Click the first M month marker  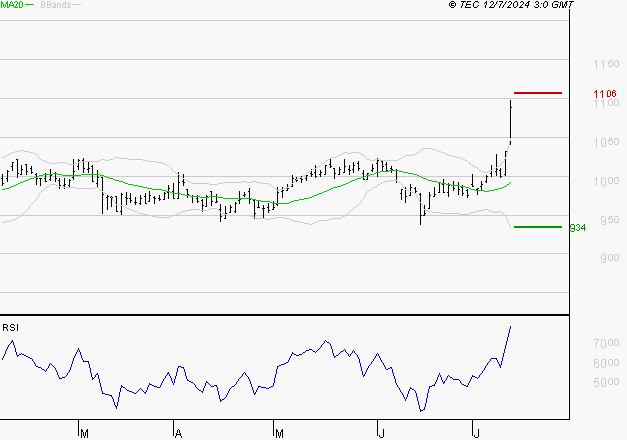click(x=84, y=434)
